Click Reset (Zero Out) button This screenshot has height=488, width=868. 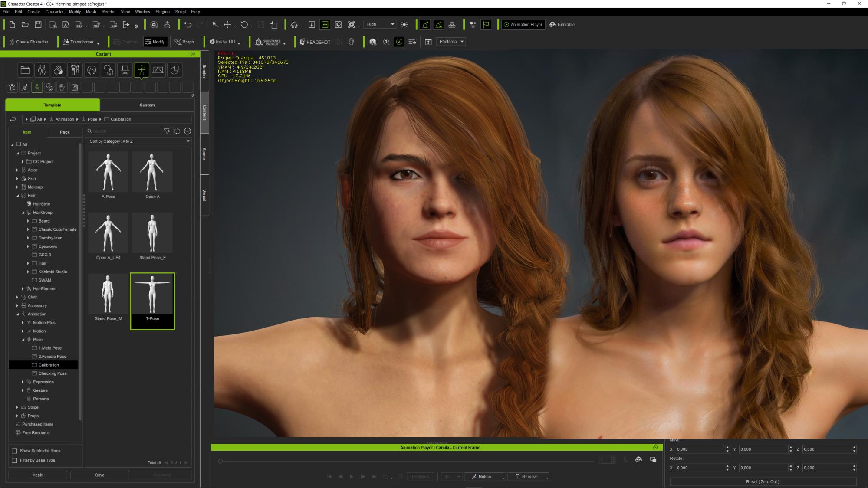coord(763,481)
